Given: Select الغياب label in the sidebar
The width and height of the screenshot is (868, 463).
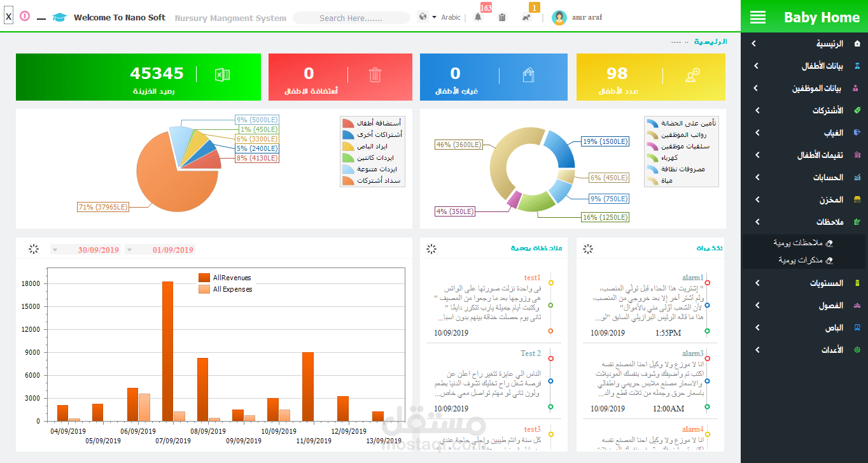Looking at the screenshot, I should point(834,132).
